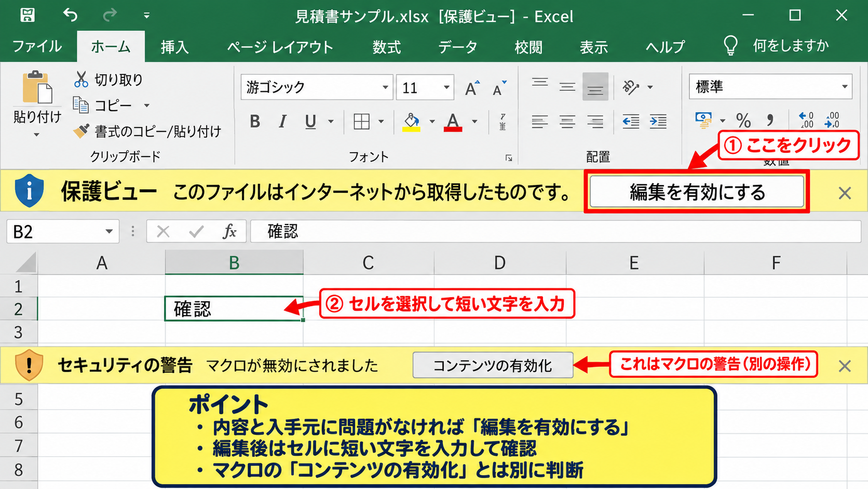
Task: Expand the Borders dropdown arrow
Action: pyautogui.click(x=381, y=122)
